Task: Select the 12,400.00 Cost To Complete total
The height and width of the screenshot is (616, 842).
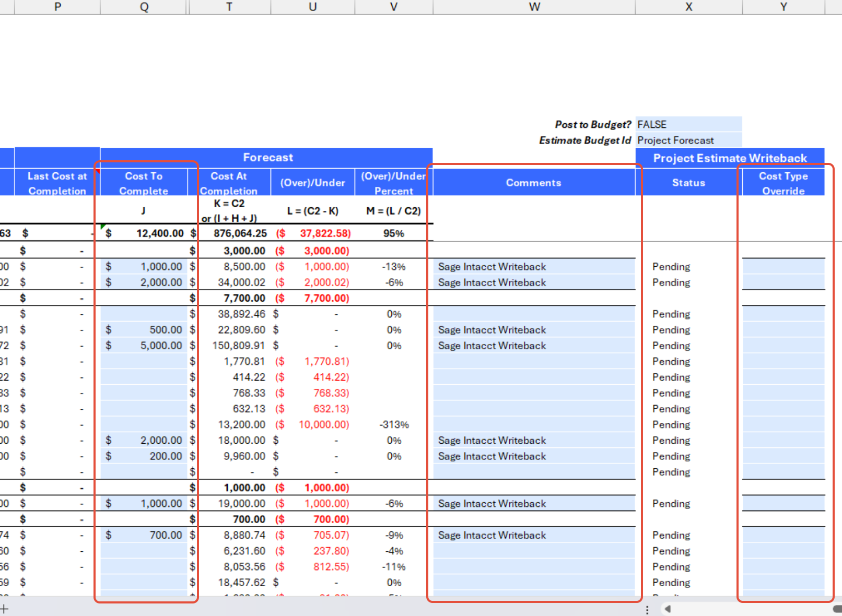Action: (x=144, y=233)
